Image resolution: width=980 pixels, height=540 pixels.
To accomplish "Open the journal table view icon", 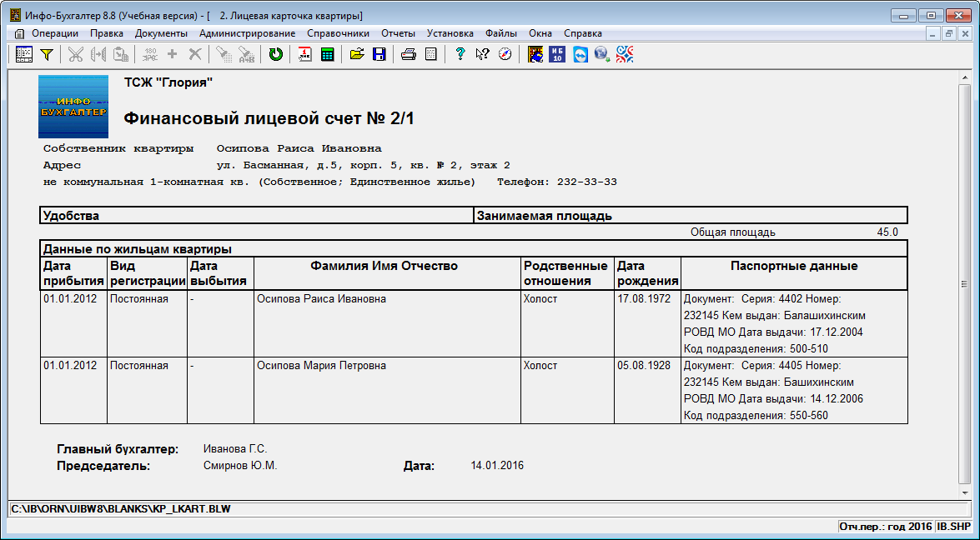I will click(x=23, y=54).
